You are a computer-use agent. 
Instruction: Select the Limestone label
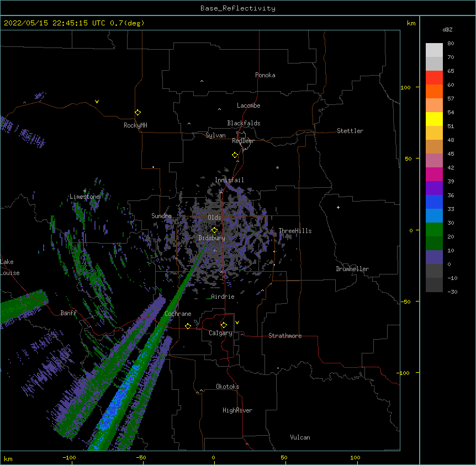click(x=84, y=197)
